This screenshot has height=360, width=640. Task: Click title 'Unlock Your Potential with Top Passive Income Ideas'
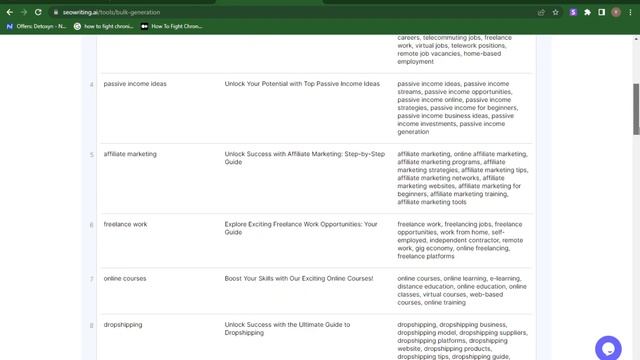click(302, 84)
